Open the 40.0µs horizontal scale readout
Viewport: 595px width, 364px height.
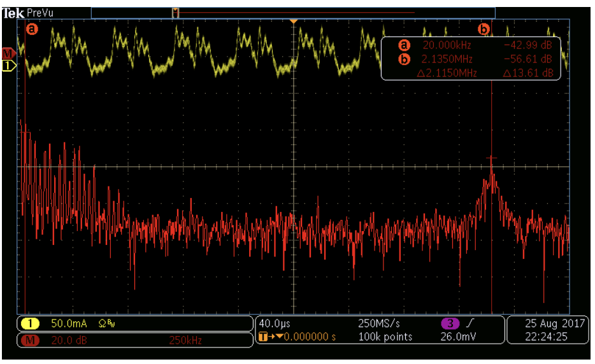pos(275,324)
